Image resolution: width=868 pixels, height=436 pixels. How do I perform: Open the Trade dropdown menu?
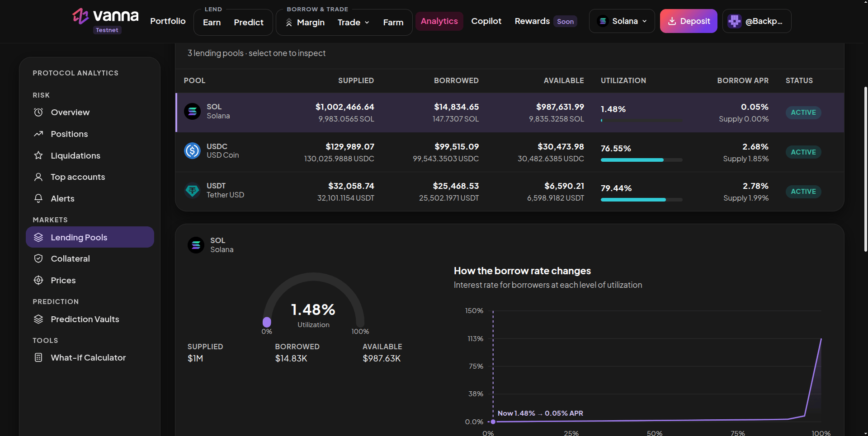pyautogui.click(x=354, y=22)
